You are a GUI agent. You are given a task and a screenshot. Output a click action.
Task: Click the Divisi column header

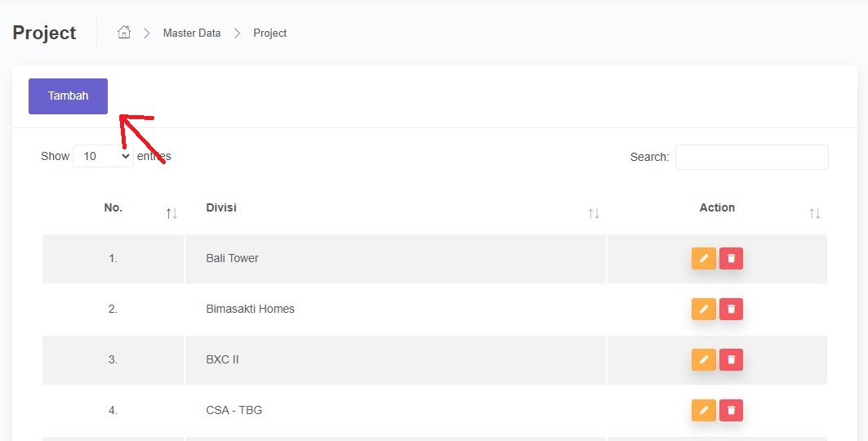point(221,207)
